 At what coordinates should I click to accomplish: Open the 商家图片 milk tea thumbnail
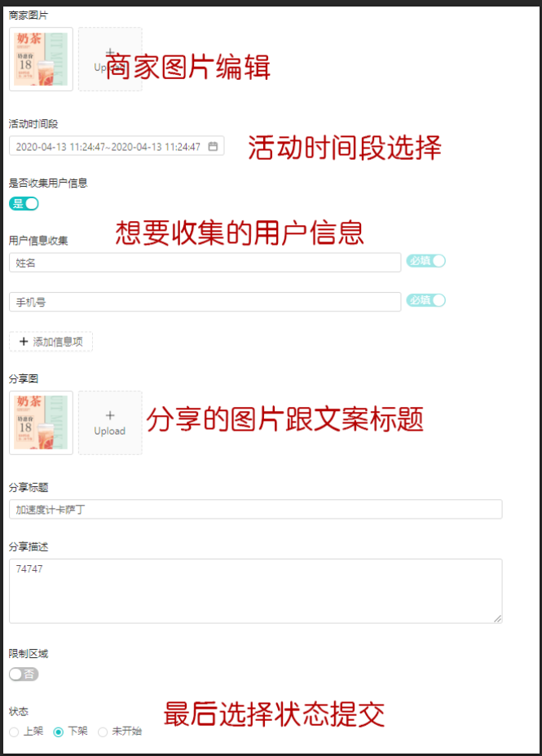coord(41,59)
